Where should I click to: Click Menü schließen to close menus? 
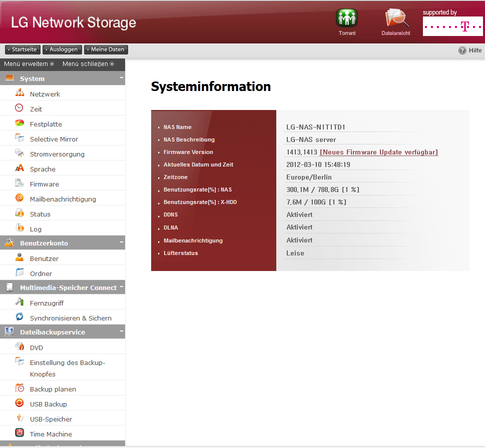[88, 64]
